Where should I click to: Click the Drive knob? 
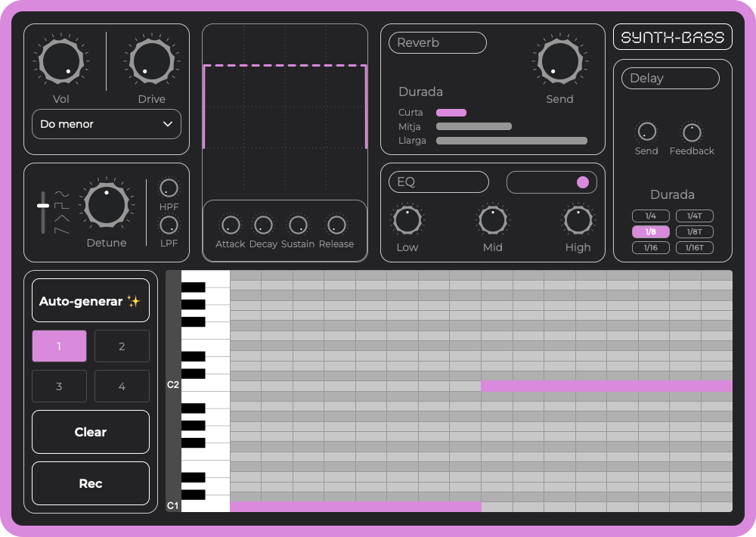(x=151, y=61)
